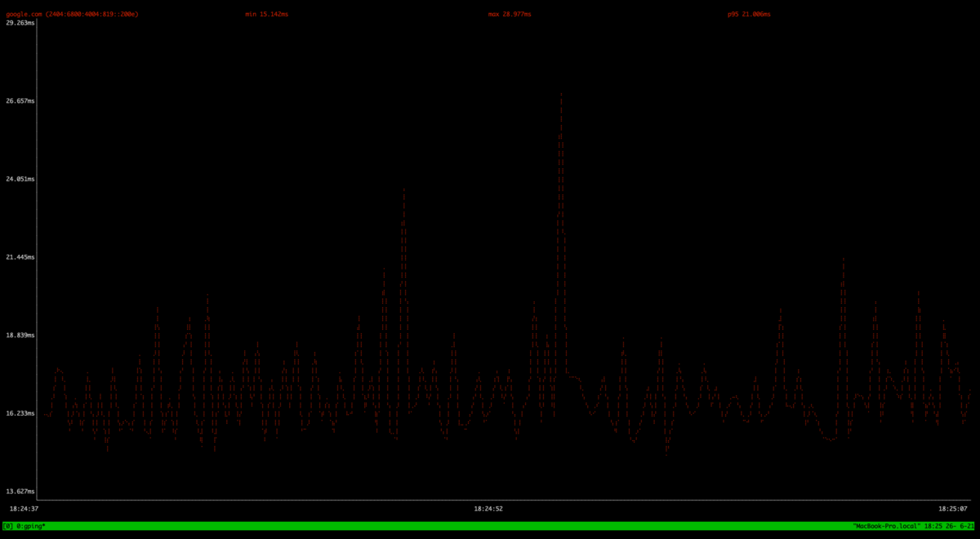
Task: Click the "MacBook-Pro.local" hostname in status bar
Action: [x=887, y=527]
